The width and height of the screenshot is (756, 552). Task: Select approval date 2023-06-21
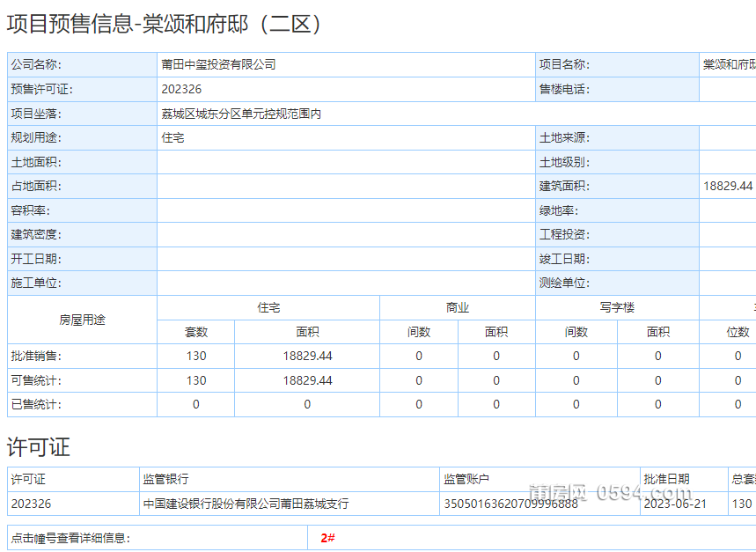(x=675, y=504)
